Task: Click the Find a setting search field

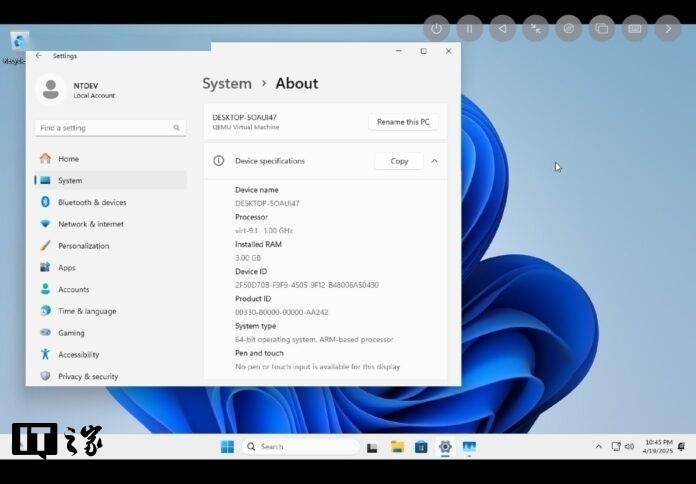Action: [110, 128]
